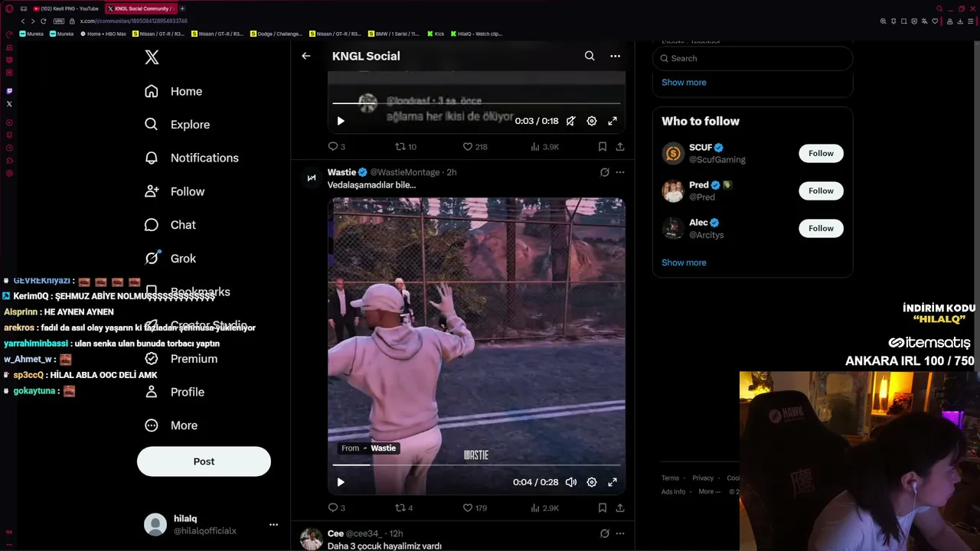
Task: Show more trending topics
Action: [684, 83]
